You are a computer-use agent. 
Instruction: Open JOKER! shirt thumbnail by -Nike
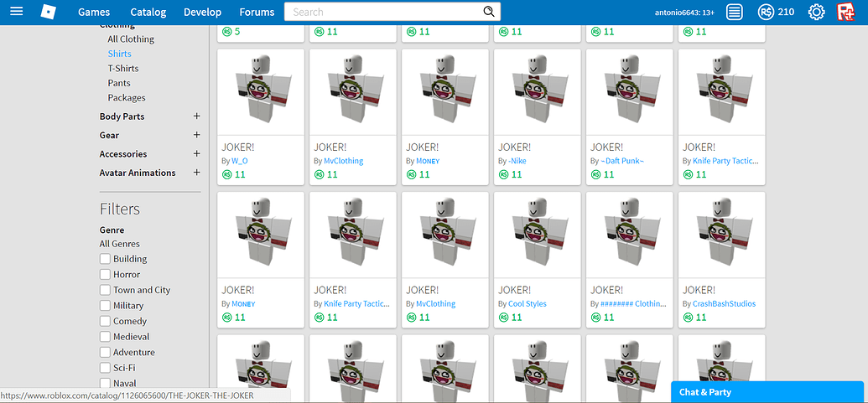point(538,92)
